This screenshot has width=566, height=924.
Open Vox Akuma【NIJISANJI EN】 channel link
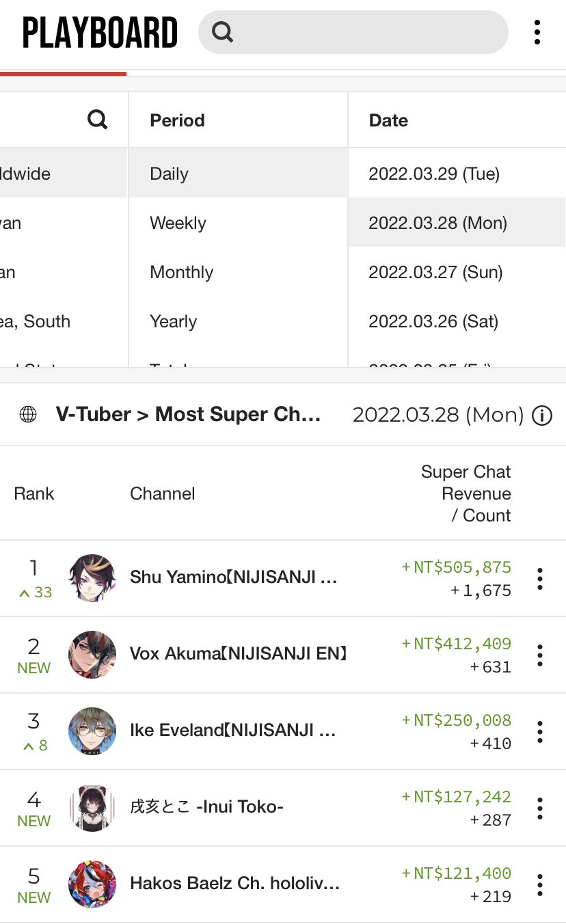pos(239,654)
